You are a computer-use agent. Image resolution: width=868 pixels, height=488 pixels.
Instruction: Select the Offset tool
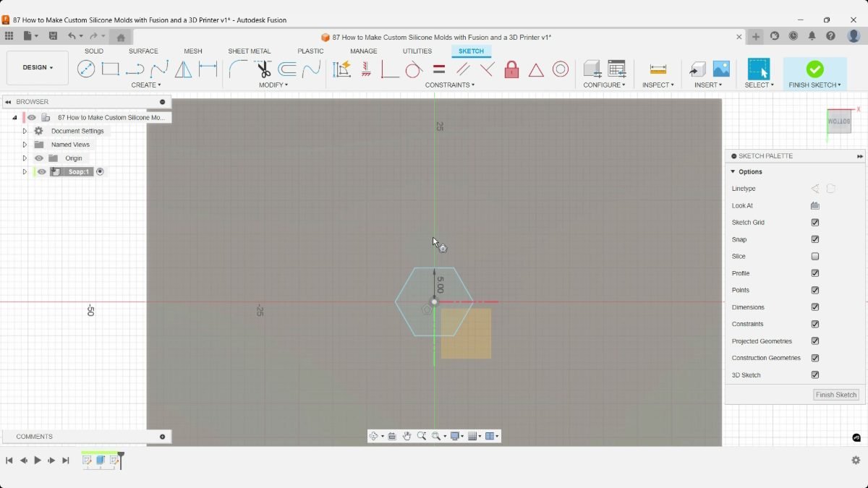(287, 69)
